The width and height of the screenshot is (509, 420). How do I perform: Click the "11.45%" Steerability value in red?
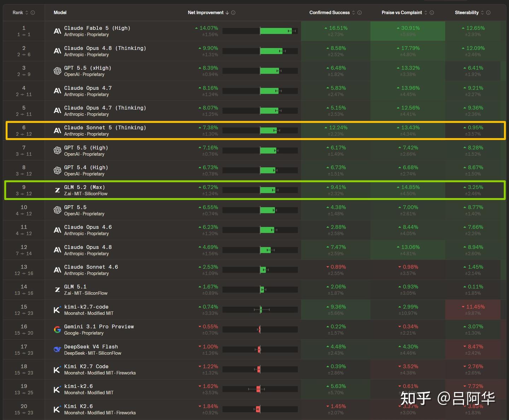475,307
